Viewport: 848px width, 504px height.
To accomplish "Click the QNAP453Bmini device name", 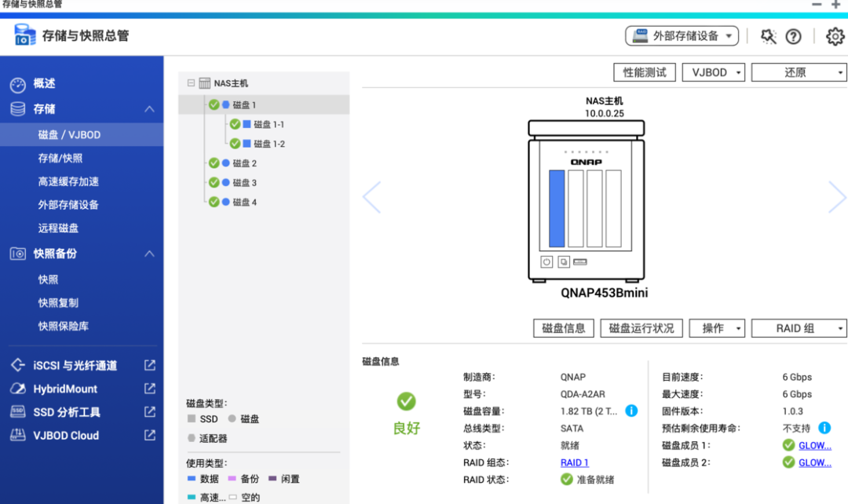I will tap(604, 293).
